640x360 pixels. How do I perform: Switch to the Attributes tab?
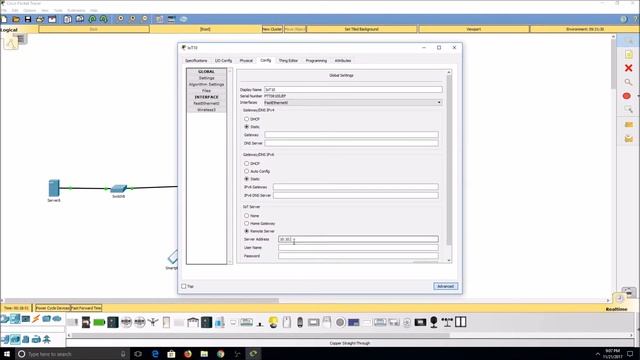click(x=343, y=60)
